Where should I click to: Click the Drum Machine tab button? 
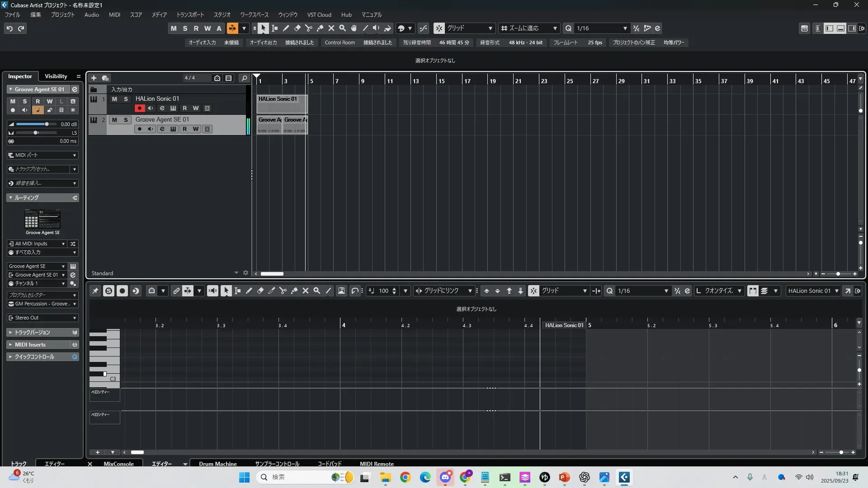point(217,464)
